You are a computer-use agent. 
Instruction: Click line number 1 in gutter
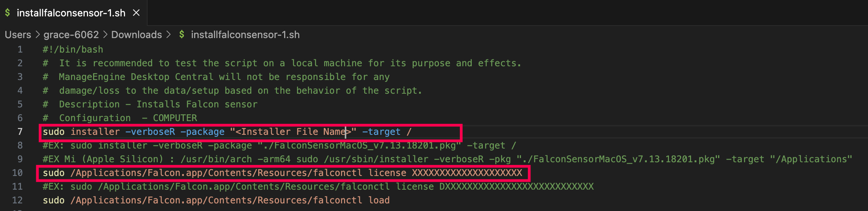20,50
